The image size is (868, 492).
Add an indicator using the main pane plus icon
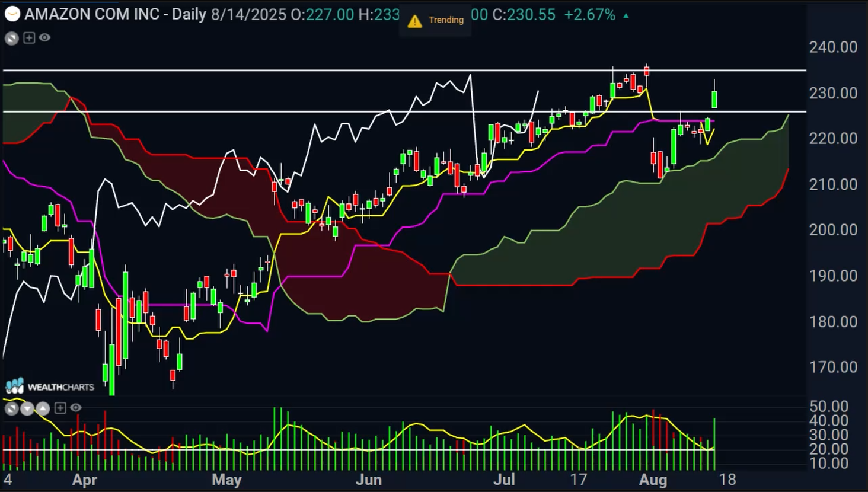coord(29,38)
